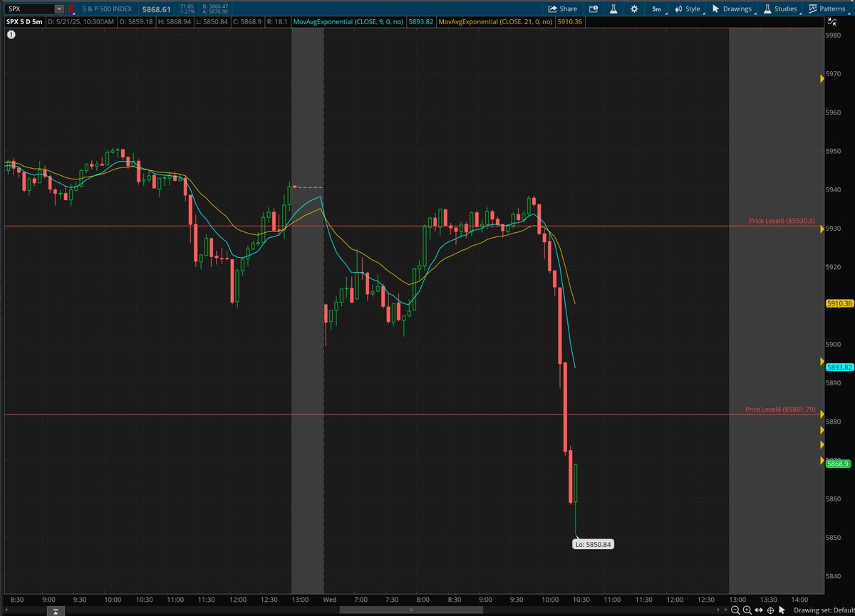
Task: Click the R: 18.1 range value
Action: (x=277, y=22)
